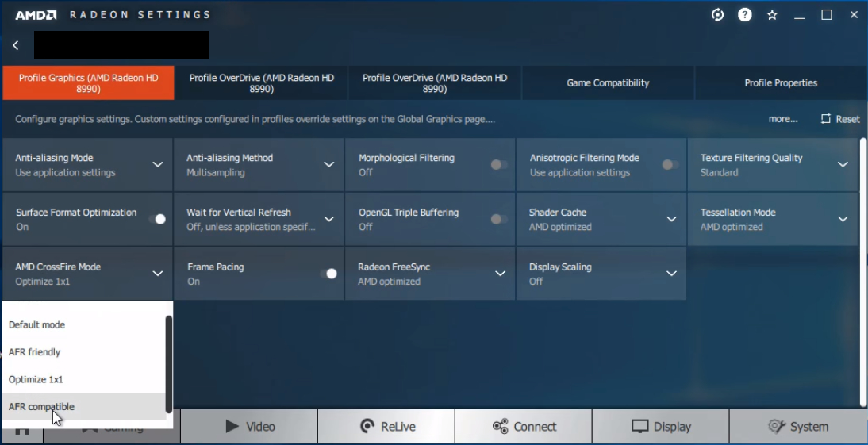
Task: Open the help question mark icon
Action: tap(744, 15)
